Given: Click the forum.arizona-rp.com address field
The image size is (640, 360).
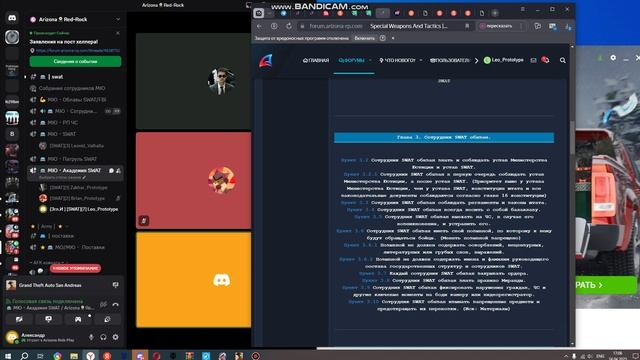Looking at the screenshot, I should [x=336, y=26].
